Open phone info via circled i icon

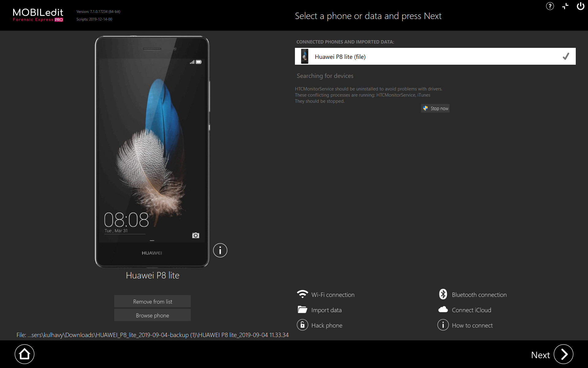220,250
